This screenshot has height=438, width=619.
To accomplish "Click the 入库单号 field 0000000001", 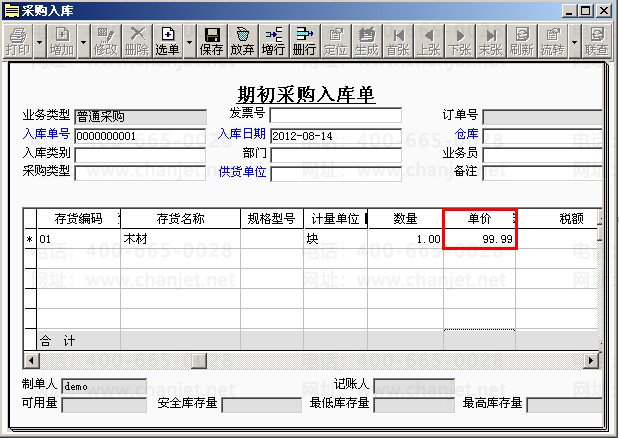I will tap(140, 136).
